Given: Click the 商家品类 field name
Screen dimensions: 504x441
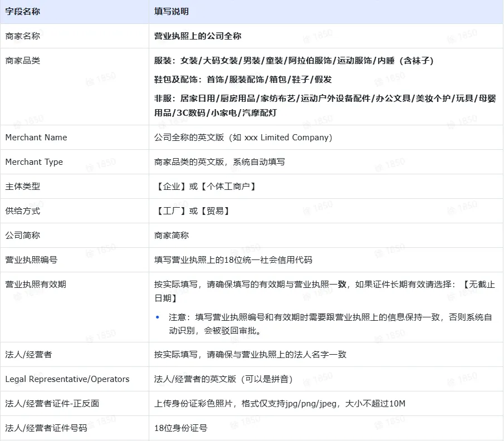Looking at the screenshot, I should [x=22, y=61].
